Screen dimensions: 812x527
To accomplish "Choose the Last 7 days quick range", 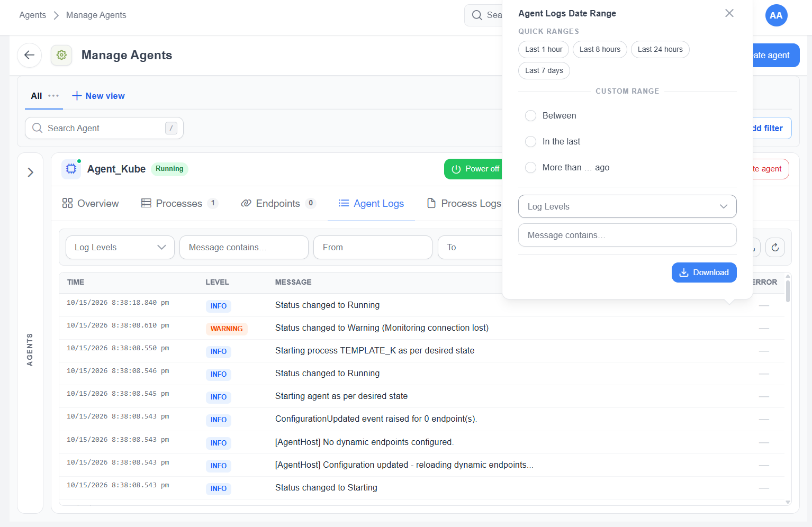I will click(x=544, y=70).
